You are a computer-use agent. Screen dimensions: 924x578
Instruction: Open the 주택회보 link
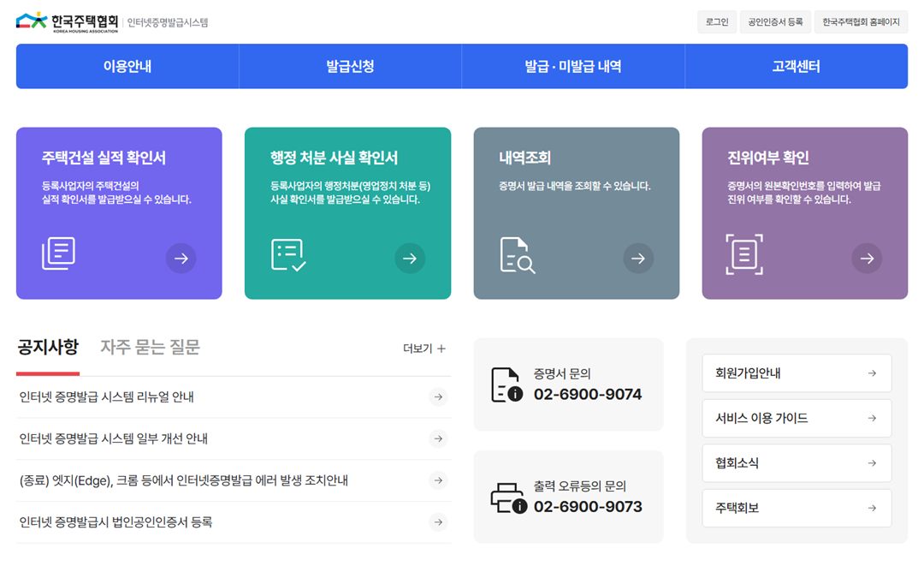797,508
